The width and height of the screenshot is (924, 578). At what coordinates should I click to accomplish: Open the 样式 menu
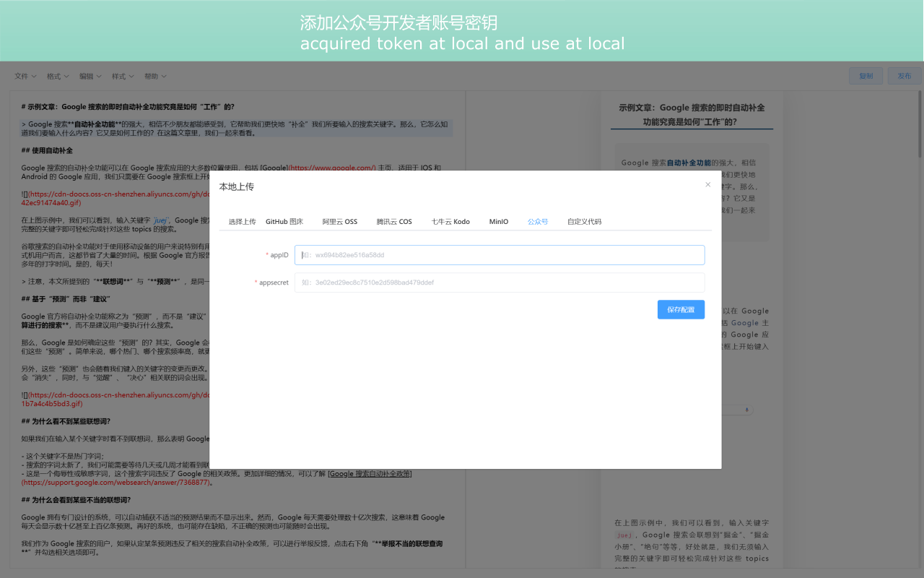123,76
